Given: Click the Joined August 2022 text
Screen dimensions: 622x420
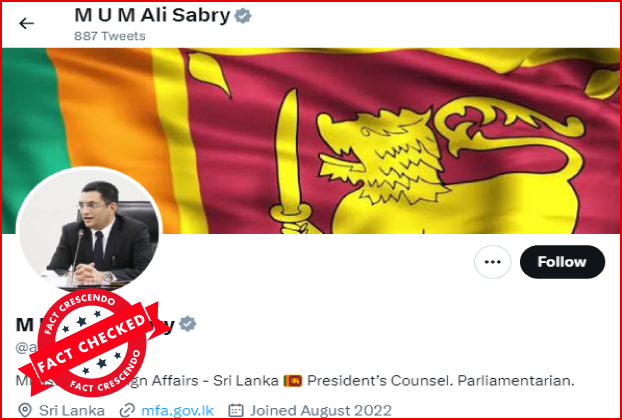Looking at the screenshot, I should click(x=320, y=410).
